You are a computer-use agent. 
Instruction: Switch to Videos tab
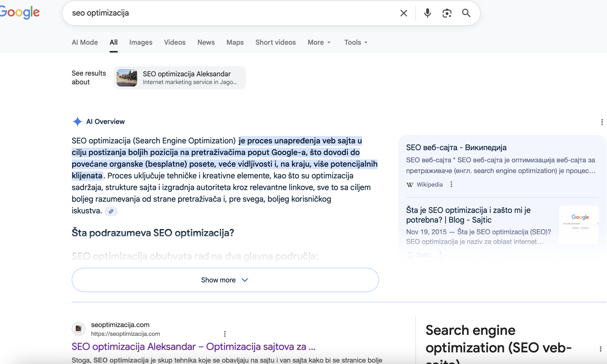pos(175,42)
